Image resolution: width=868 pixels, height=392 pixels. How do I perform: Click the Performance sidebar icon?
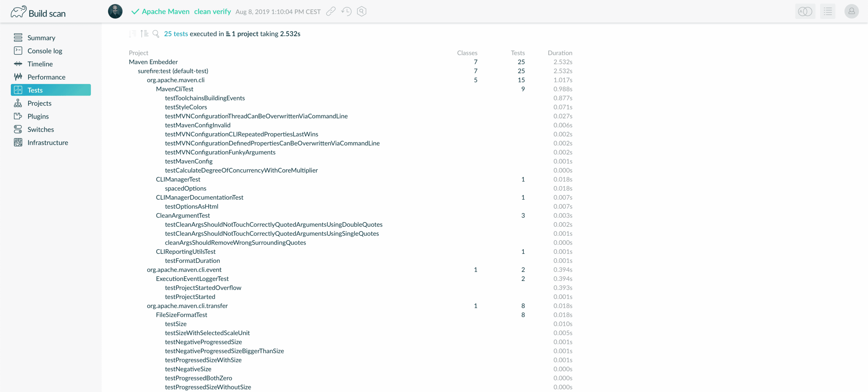tap(18, 77)
